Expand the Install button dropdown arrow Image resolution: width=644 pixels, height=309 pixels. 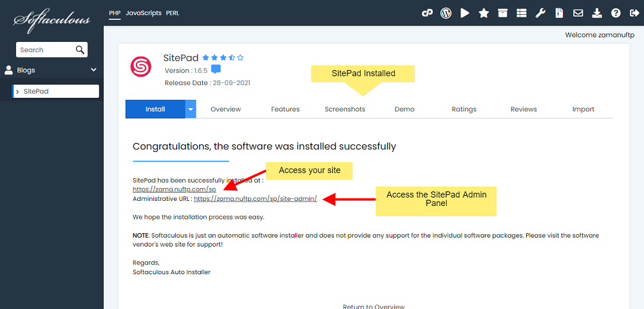[x=191, y=109]
